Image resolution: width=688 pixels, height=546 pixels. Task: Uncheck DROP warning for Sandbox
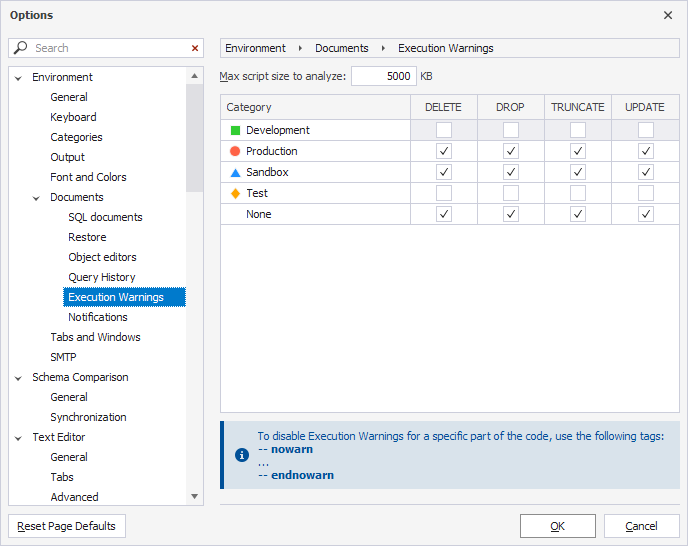point(511,172)
